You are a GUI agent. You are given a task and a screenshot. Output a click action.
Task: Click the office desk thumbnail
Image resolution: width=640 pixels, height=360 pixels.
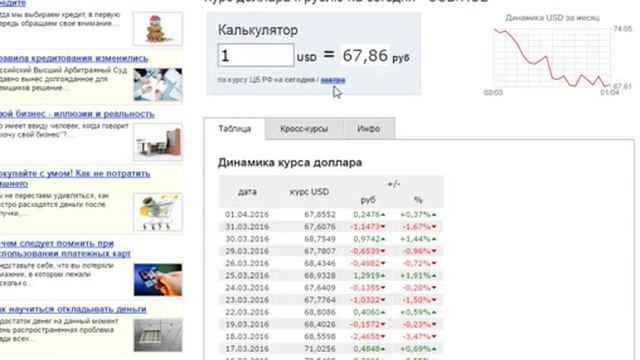coord(158,142)
